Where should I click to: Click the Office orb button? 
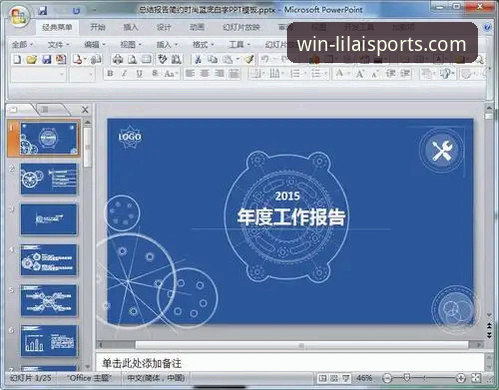[x=19, y=17]
